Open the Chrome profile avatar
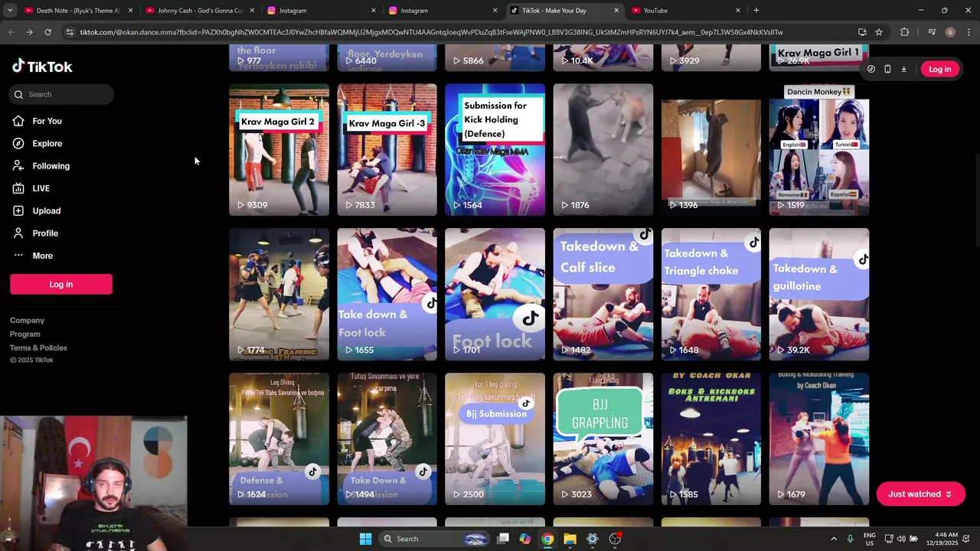 pyautogui.click(x=950, y=32)
